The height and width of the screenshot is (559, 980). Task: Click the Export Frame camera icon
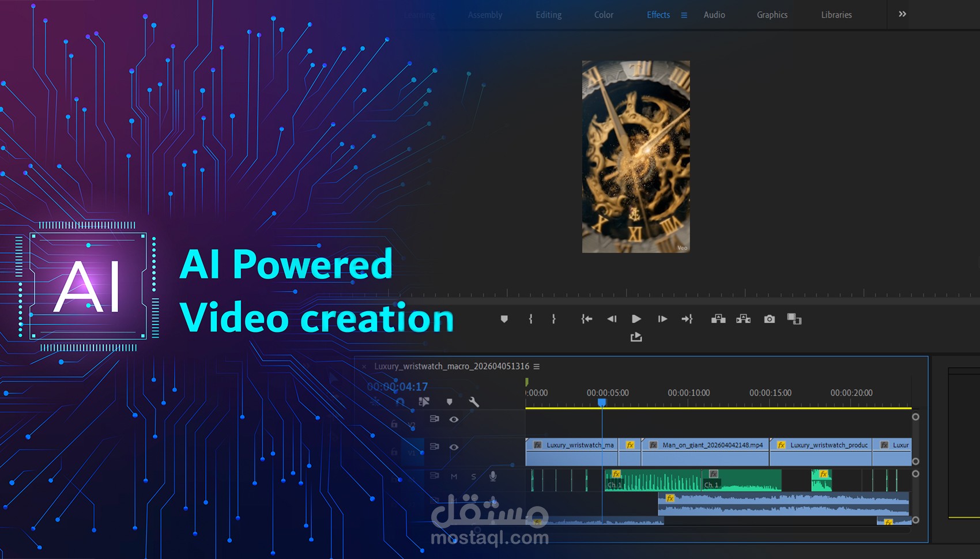coord(770,319)
